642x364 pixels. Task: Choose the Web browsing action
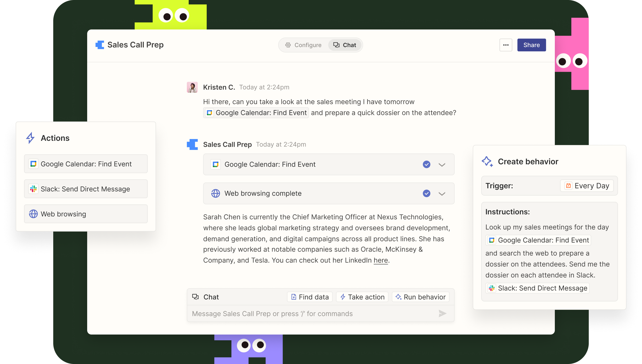[x=86, y=214]
